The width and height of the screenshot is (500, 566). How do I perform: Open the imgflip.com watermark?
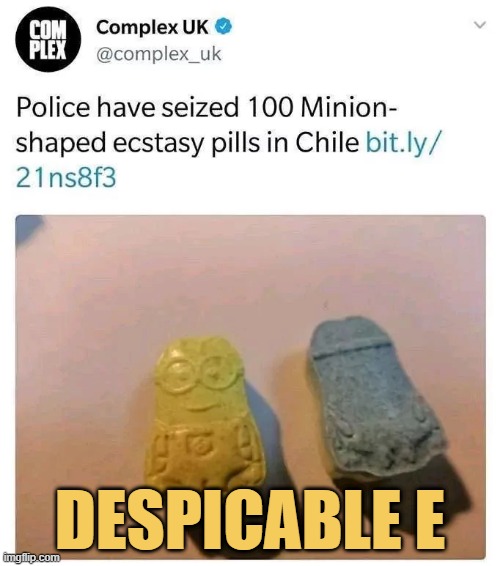(30, 558)
